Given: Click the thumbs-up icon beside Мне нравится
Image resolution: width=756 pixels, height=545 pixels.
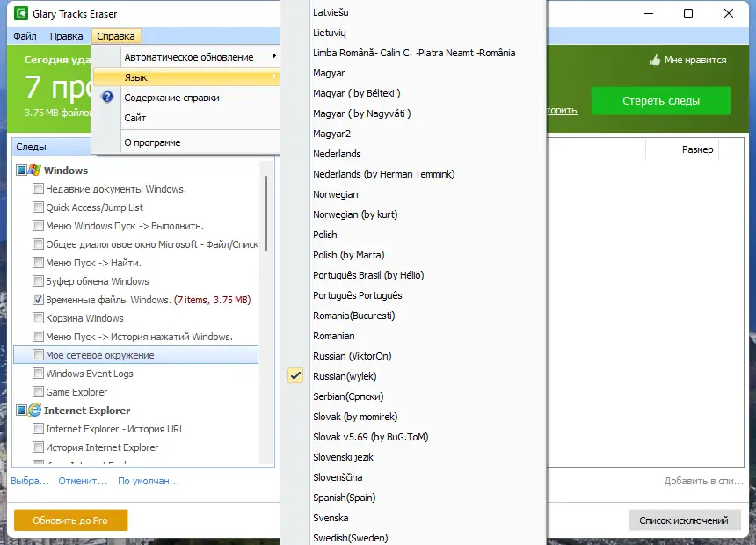Looking at the screenshot, I should (x=654, y=60).
